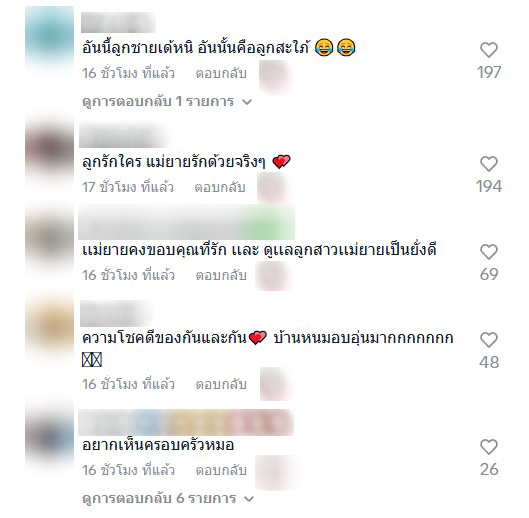Tap the heart above the 48 count
This screenshot has width=529, height=518.
tap(489, 340)
